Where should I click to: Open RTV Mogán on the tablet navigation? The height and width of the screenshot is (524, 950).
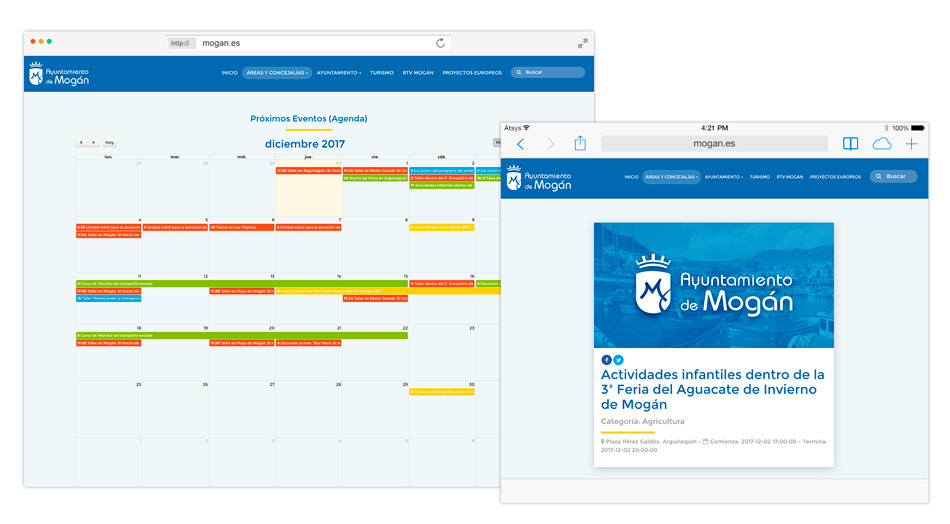[786, 177]
